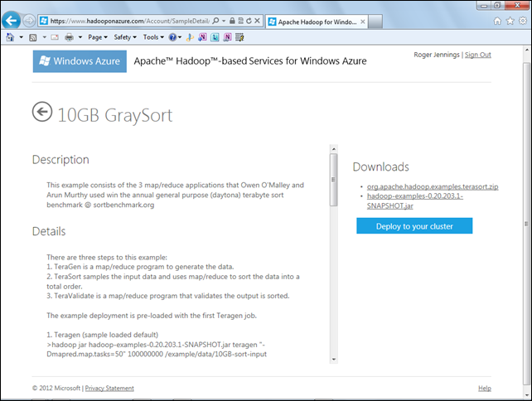Screen dimensions: 532x401
Task: Open the address bar autocomplete dropdown arrow
Action: tap(224, 21)
